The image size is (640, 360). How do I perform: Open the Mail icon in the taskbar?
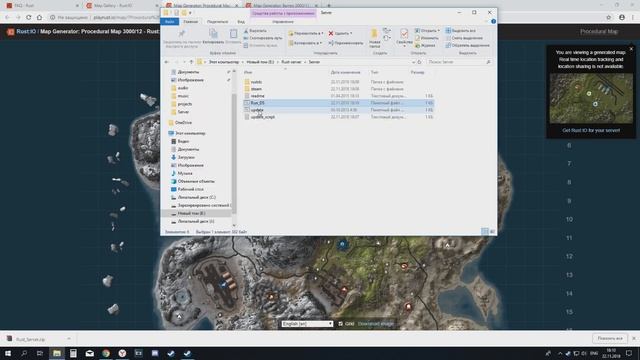tap(89, 353)
